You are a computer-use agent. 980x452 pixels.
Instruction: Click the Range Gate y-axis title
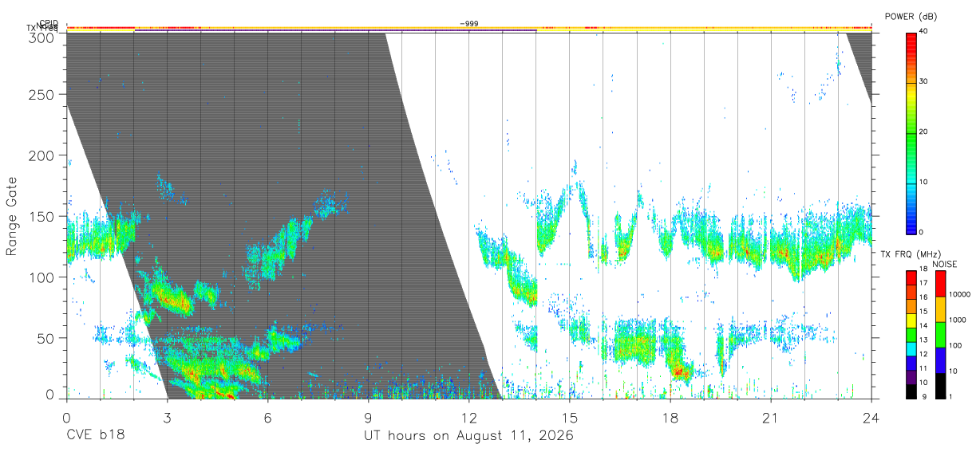(x=13, y=216)
